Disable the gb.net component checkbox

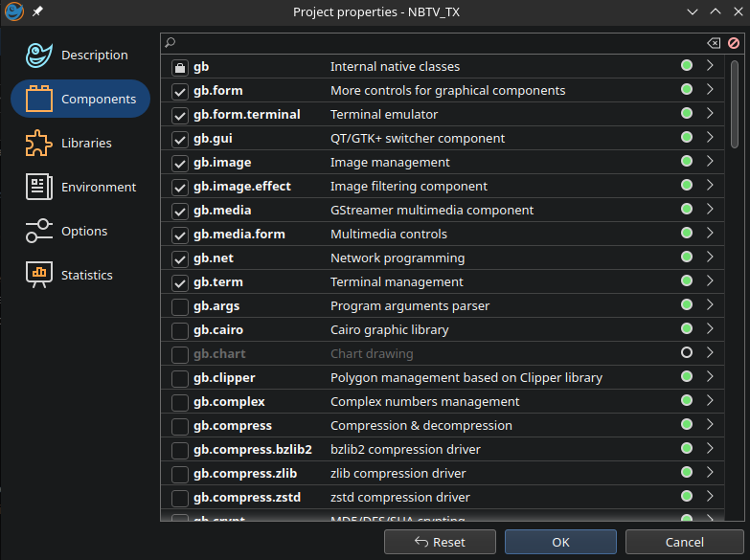click(x=179, y=258)
